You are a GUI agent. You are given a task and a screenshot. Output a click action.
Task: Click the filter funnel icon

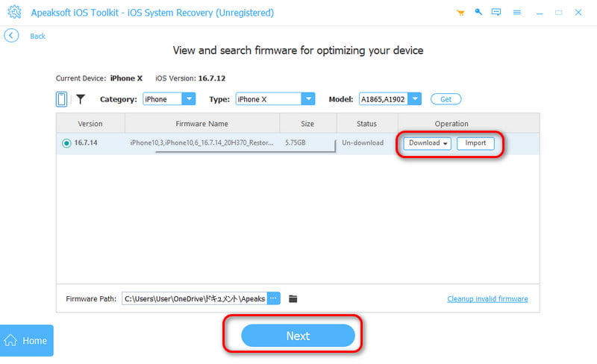pos(80,99)
